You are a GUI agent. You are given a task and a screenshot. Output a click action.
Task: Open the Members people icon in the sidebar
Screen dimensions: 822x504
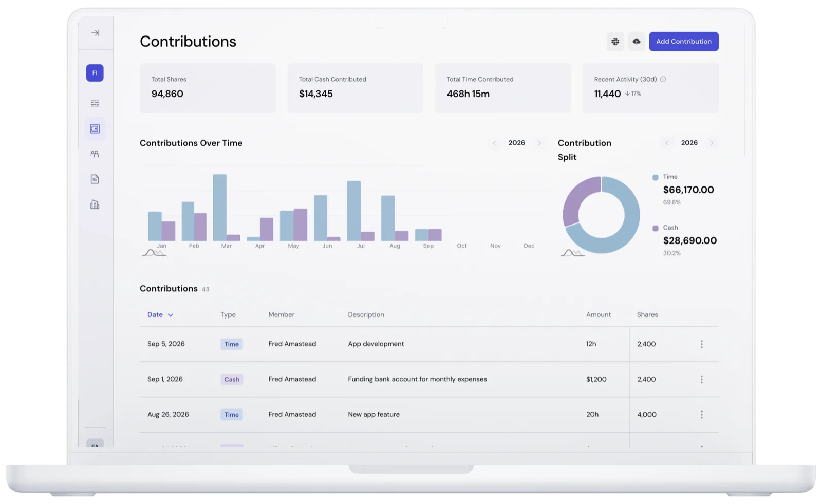coord(95,154)
